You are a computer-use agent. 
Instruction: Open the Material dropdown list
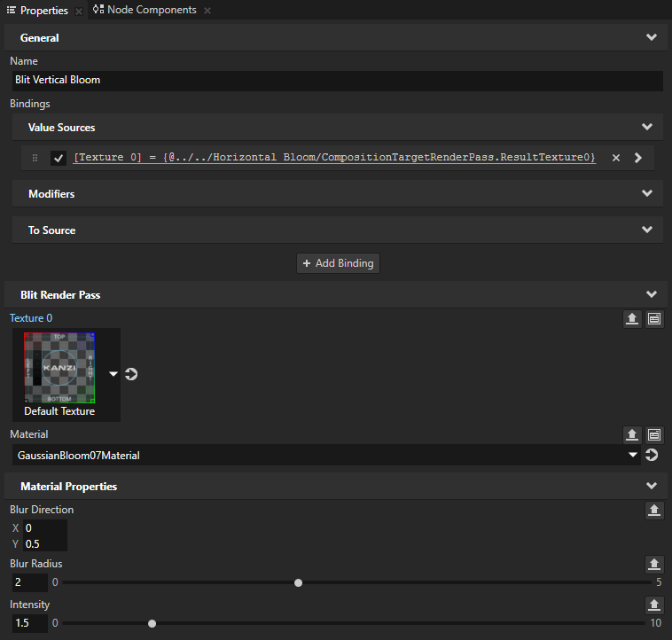point(633,456)
